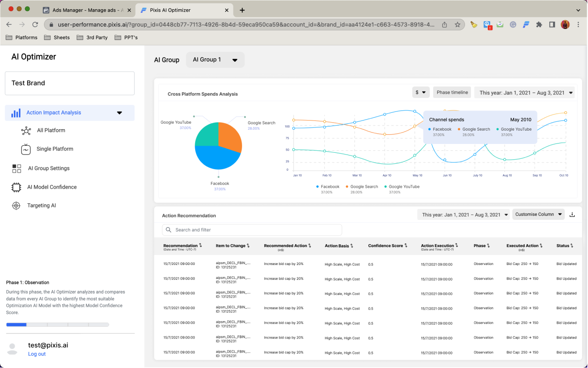Viewport: 588px width, 368px height.
Task: Open the Sheets bookmark folder
Action: 57,37
